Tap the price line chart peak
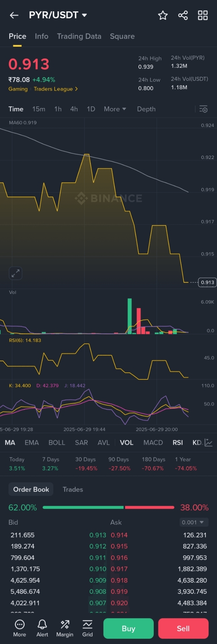 click(x=86, y=155)
